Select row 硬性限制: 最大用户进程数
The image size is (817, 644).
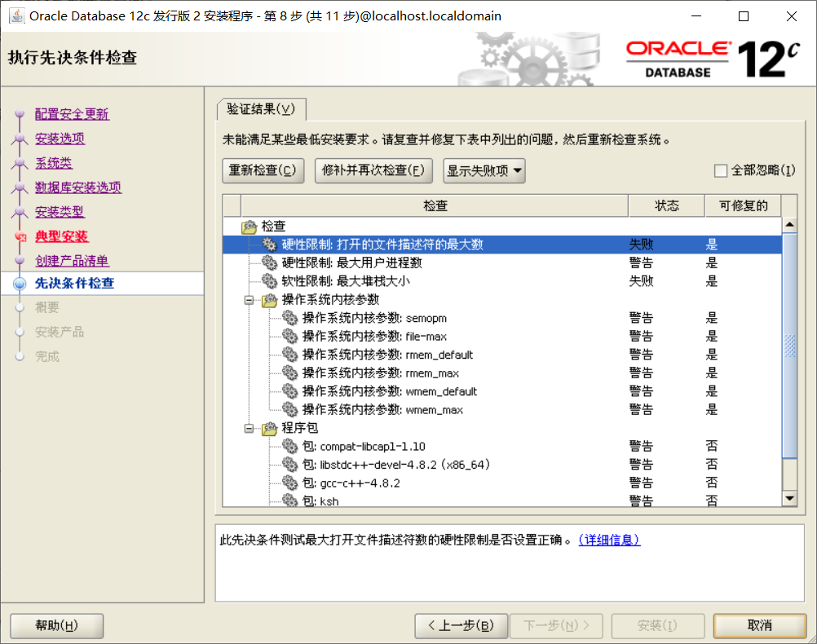tap(502, 262)
